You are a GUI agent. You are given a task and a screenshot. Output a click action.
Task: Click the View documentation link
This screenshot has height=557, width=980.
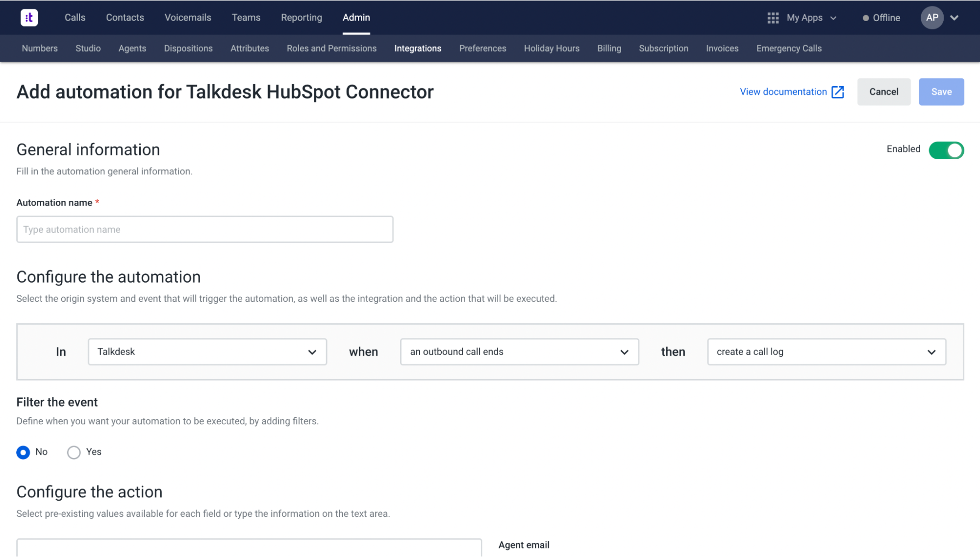pyautogui.click(x=783, y=92)
